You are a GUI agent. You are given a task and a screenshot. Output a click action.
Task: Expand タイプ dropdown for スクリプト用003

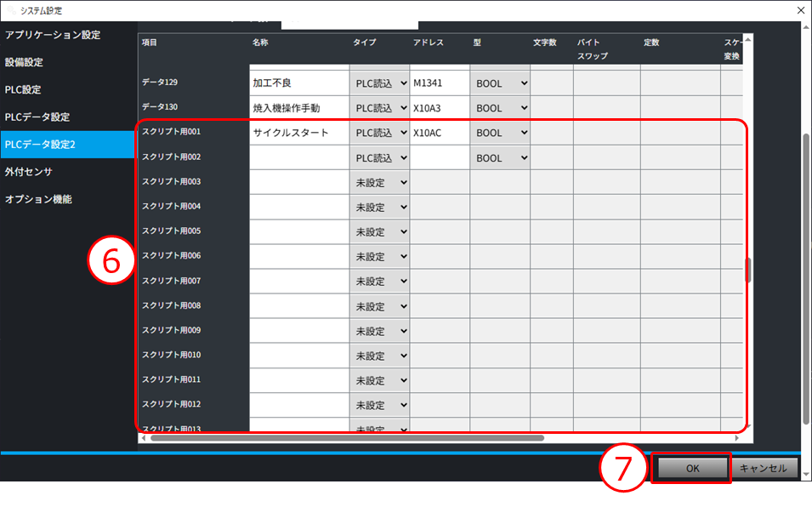[x=381, y=182]
